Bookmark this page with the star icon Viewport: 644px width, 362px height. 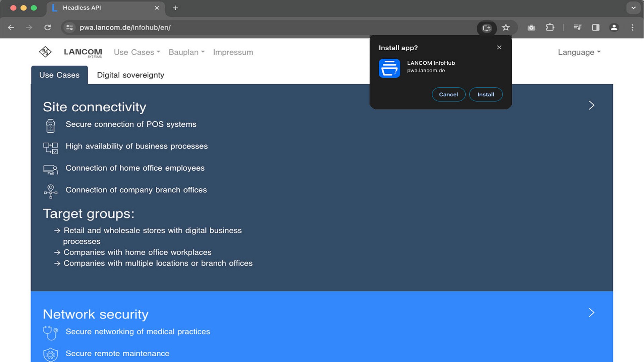click(505, 28)
